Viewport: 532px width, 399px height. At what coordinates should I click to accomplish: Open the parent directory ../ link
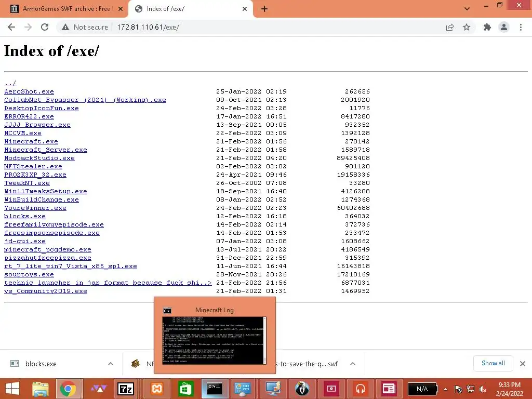[10, 83]
